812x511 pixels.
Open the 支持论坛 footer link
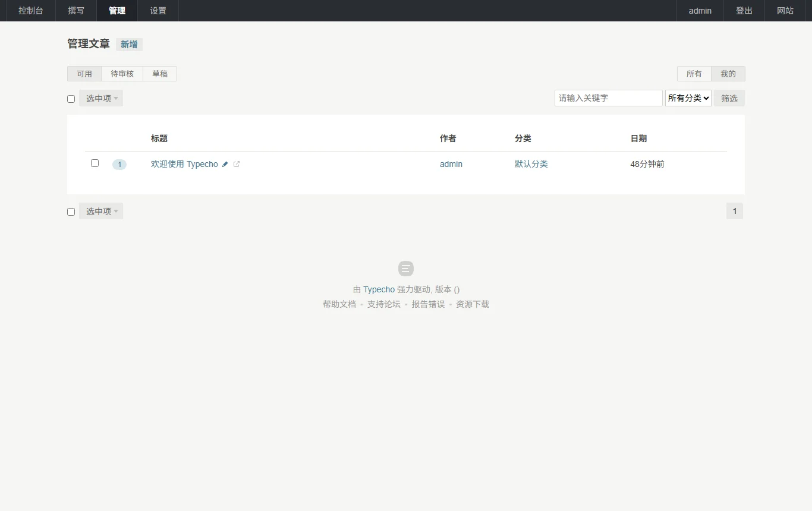click(x=384, y=304)
